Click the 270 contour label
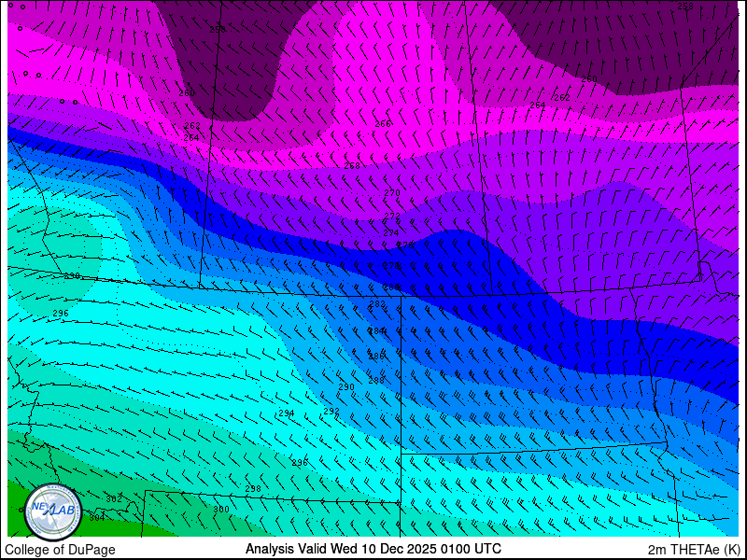Image resolution: width=747 pixels, height=560 pixels. click(x=391, y=193)
